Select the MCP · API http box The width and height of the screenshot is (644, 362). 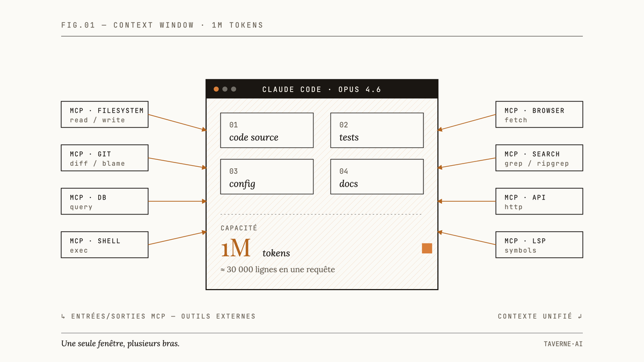539,202
